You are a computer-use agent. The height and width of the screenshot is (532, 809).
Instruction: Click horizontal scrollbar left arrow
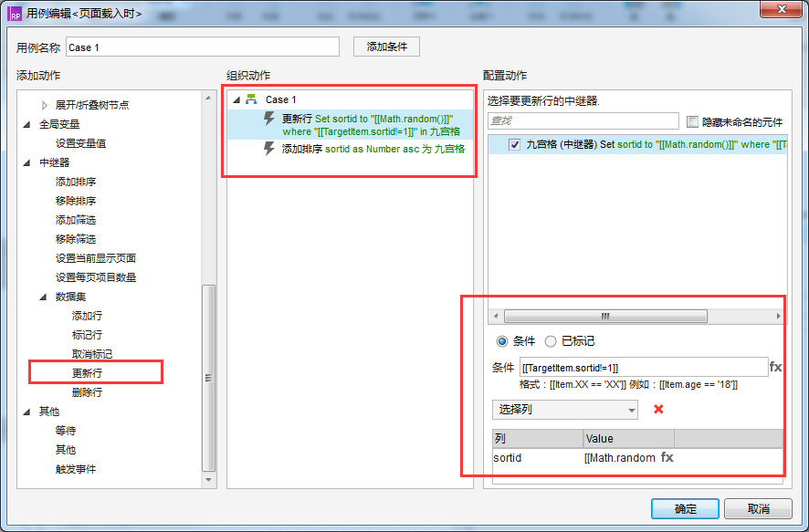tap(496, 316)
